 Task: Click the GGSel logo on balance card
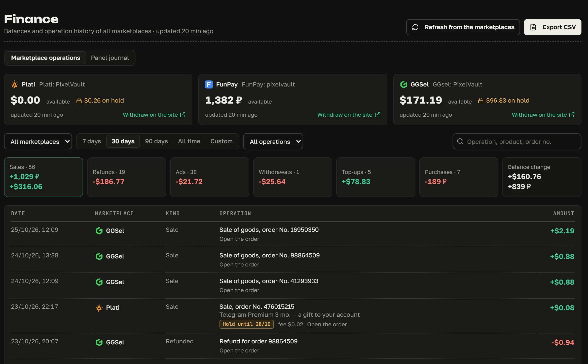point(403,84)
